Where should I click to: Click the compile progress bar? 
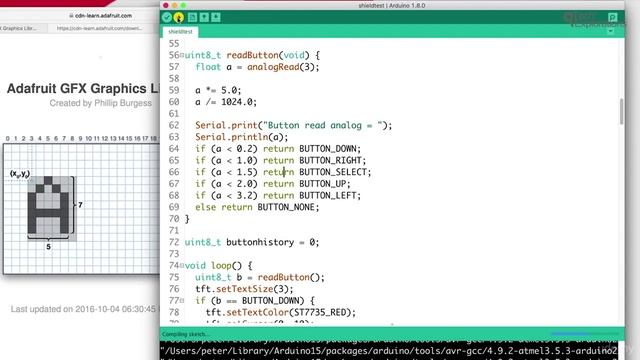pos(584,334)
